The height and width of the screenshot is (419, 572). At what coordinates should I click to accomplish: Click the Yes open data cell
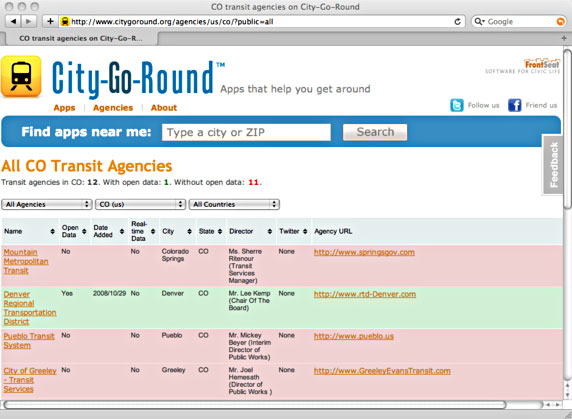tap(67, 293)
